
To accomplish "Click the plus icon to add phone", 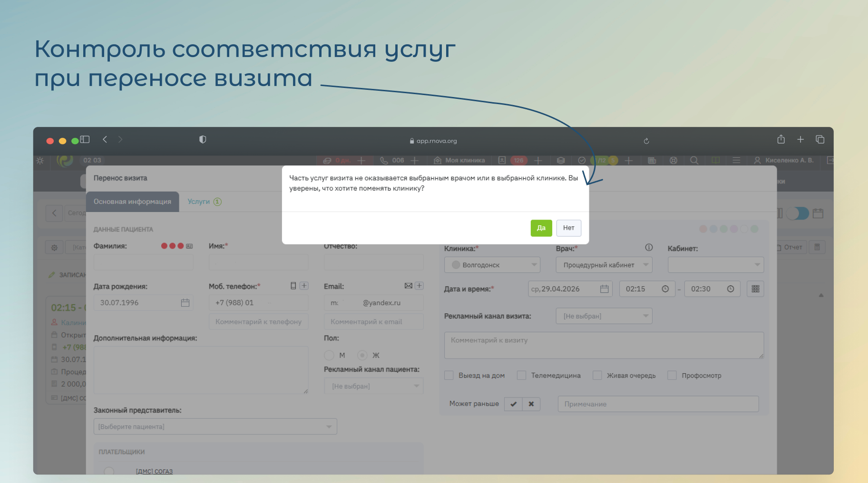I will (304, 286).
